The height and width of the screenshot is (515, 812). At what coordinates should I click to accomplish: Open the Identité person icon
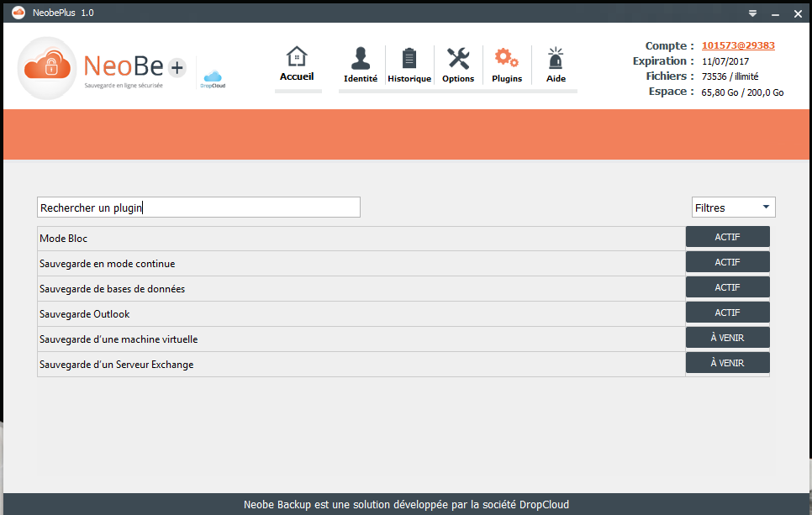coord(361,58)
